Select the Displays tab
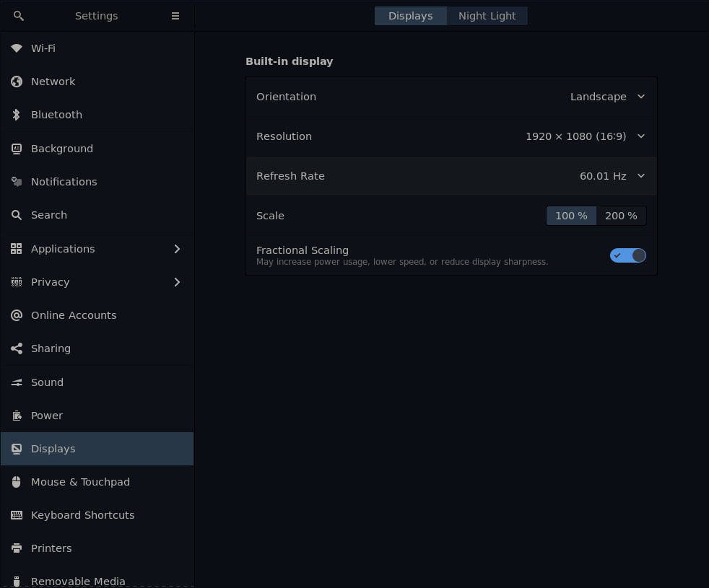This screenshot has height=588, width=709. coord(410,16)
